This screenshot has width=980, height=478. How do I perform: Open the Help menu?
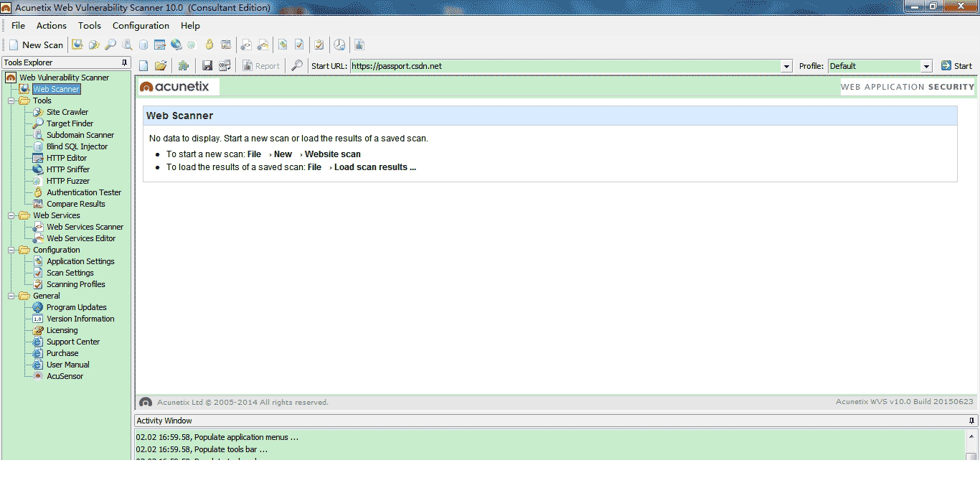click(190, 25)
